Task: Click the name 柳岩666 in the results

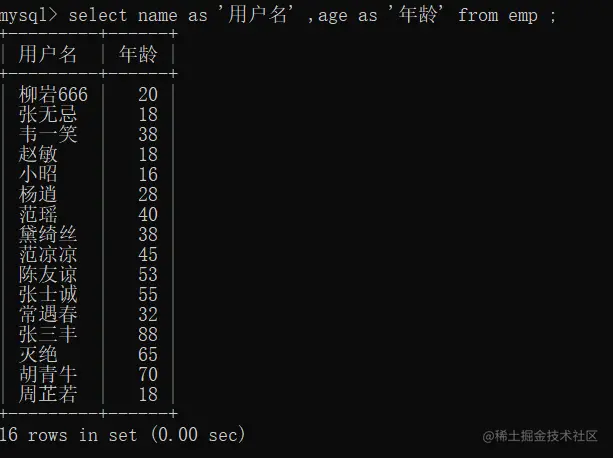Action: (x=53, y=95)
